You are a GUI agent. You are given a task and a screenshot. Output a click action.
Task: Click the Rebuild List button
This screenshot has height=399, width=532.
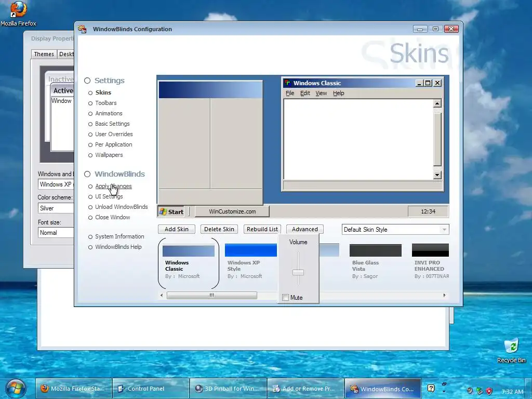point(262,229)
